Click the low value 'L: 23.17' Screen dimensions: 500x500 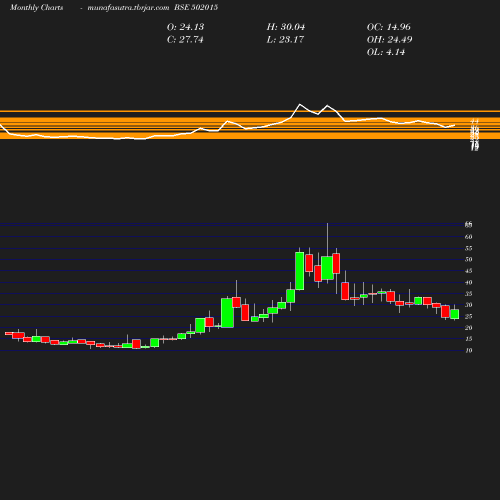coord(285,40)
